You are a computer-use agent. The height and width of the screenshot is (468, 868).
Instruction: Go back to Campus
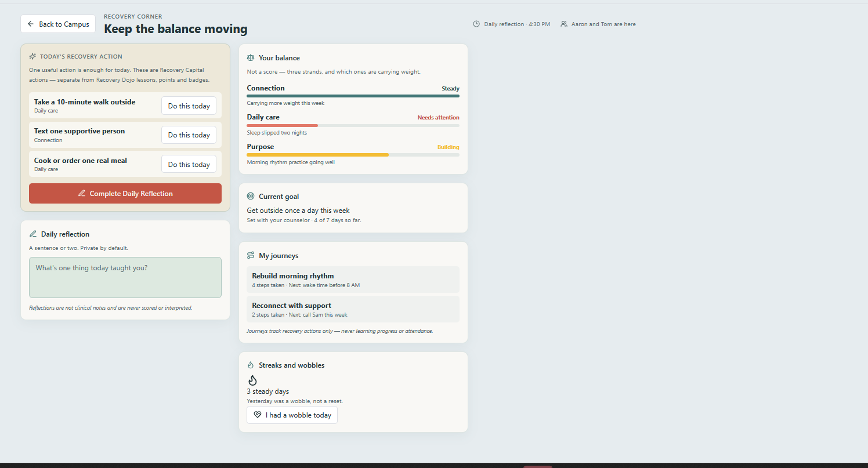(58, 24)
